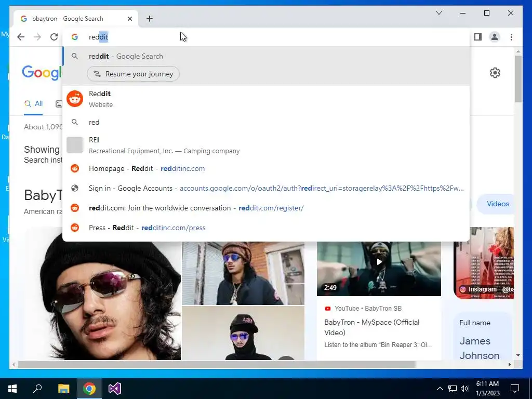The height and width of the screenshot is (399, 532).
Task: Launch Visual Studio from the taskbar
Action: click(x=115, y=389)
